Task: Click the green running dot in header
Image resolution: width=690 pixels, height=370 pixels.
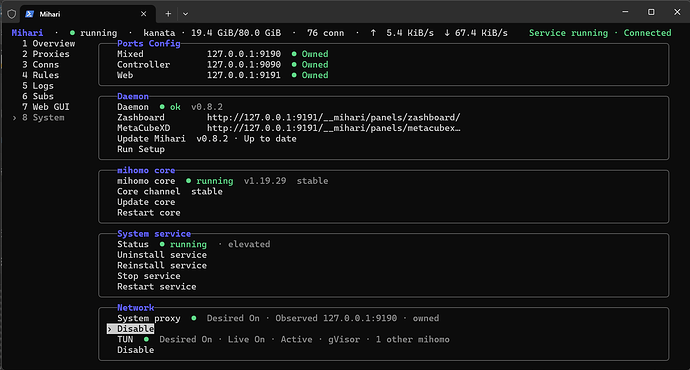Action: coord(72,33)
